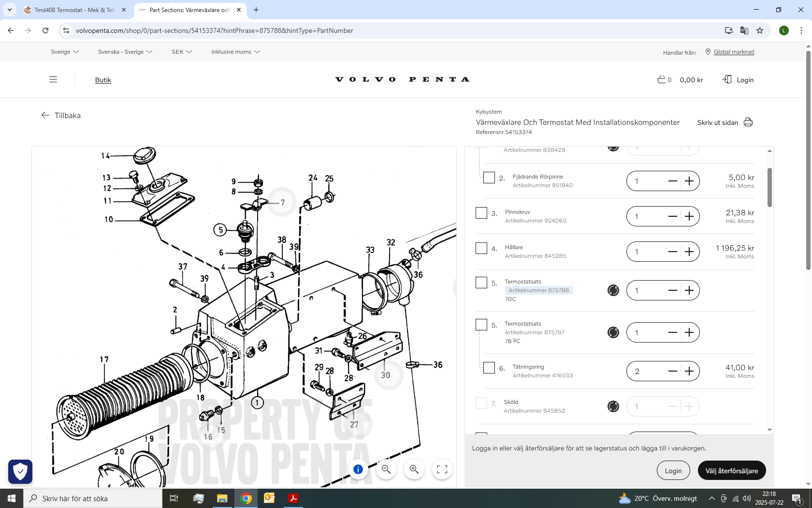Tick the Tätningsring checkbox

[x=489, y=368]
